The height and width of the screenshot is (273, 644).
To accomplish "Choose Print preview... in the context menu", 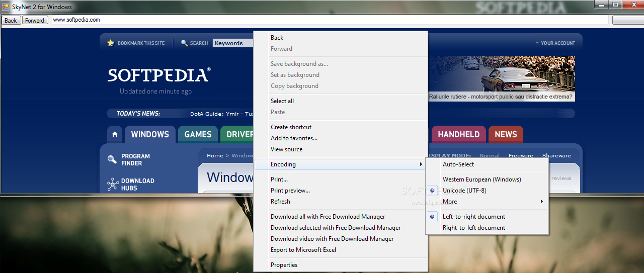I will tap(341, 191).
